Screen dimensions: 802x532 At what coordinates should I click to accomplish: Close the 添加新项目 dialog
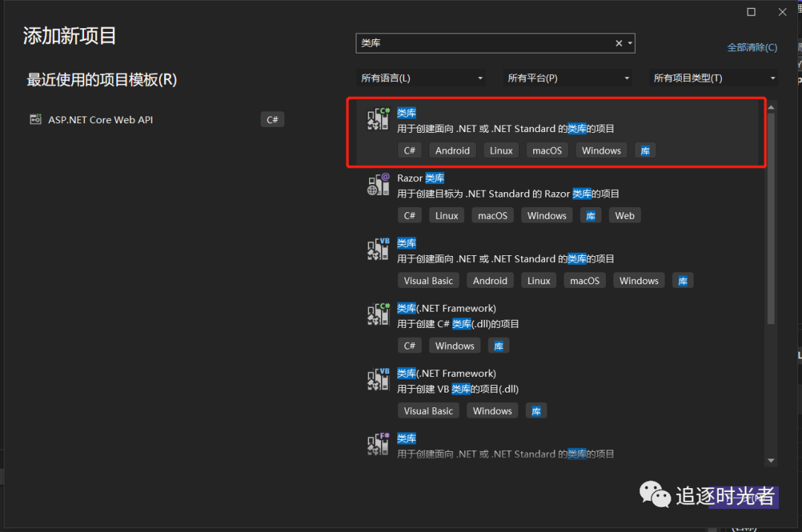pos(782,12)
